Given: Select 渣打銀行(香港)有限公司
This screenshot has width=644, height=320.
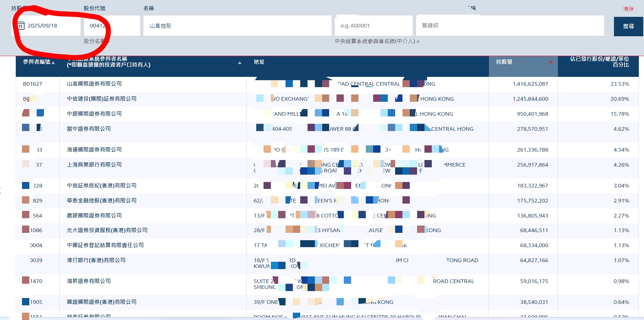Looking at the screenshot, I should point(96,260).
